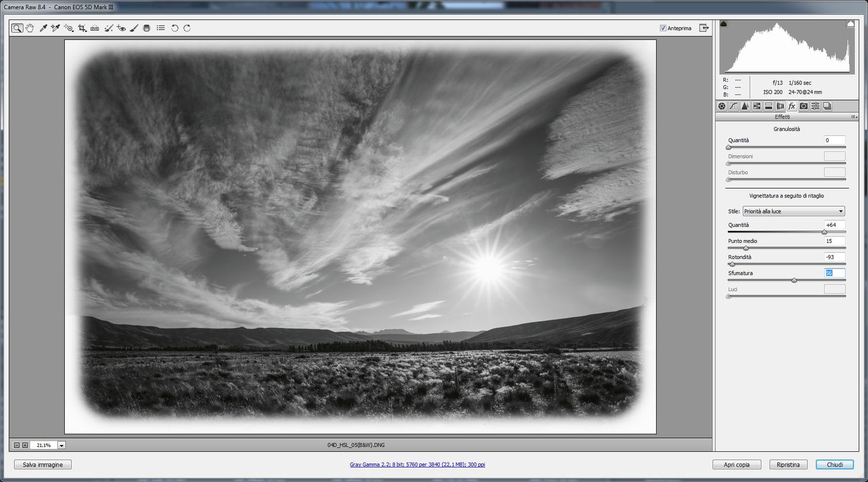Viewport: 868px width, 482px height.
Task: Open the Stile dropdown menu
Action: click(793, 211)
